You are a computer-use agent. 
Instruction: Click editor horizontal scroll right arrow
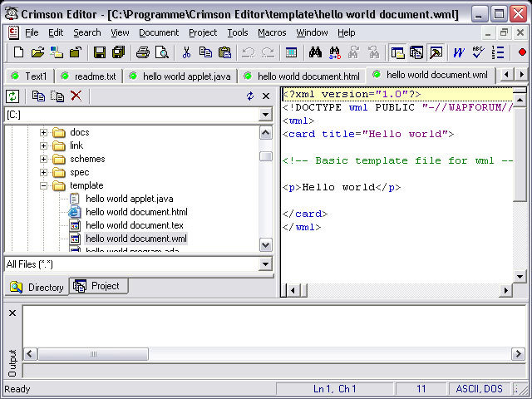point(506,290)
